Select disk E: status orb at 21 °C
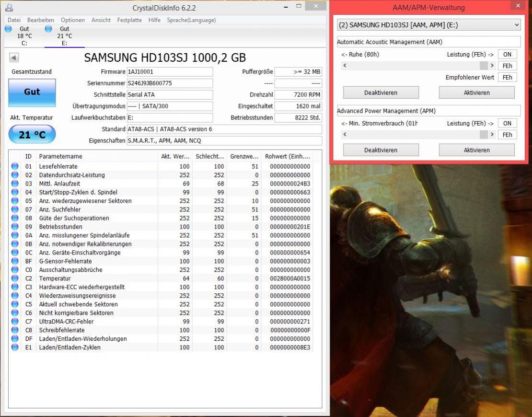 (48, 29)
